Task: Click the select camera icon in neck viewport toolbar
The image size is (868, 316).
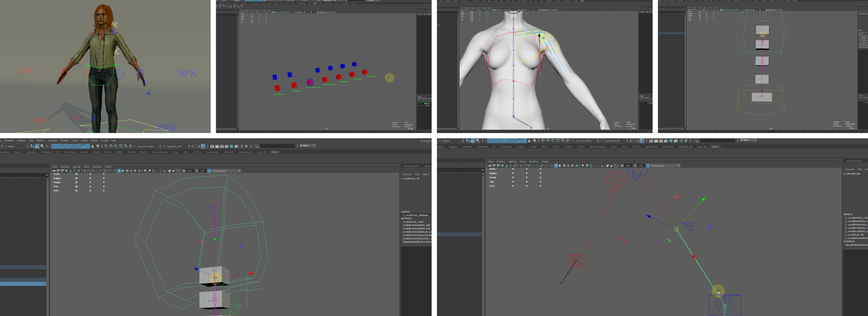Action: (54, 171)
